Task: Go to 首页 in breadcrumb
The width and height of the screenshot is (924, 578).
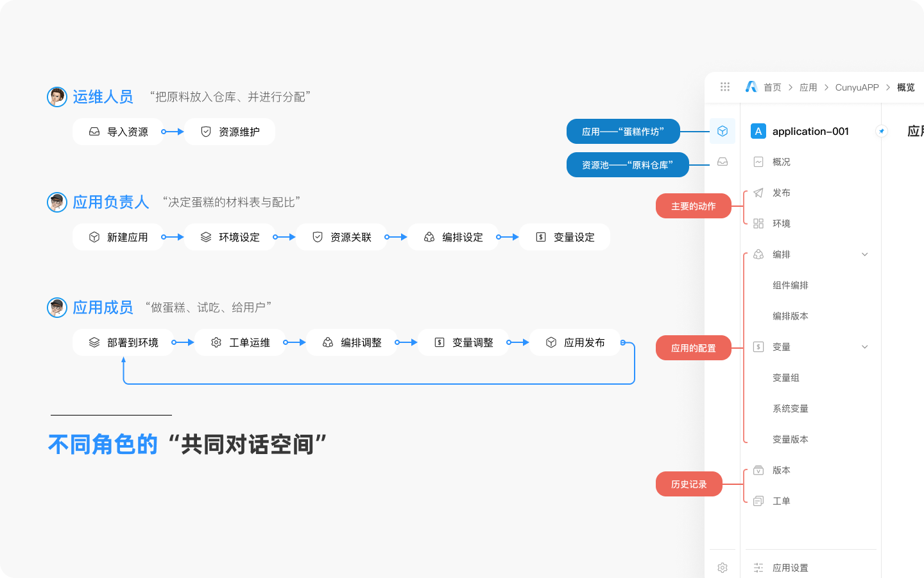Action: tap(773, 87)
